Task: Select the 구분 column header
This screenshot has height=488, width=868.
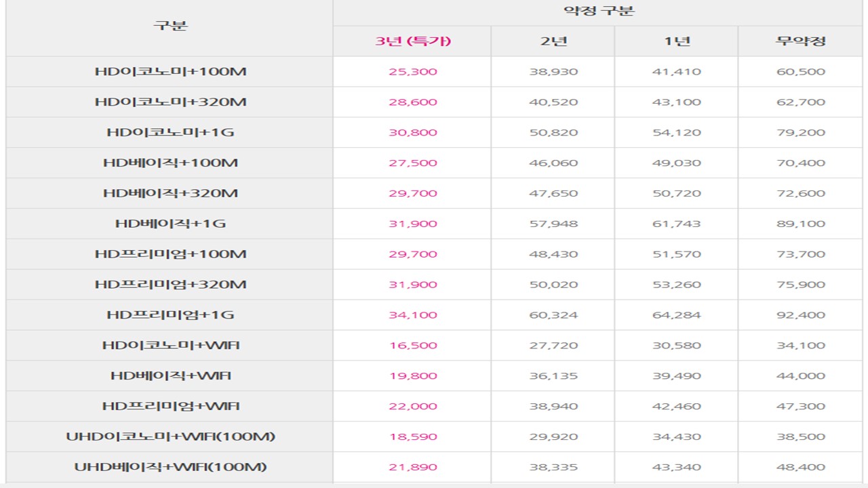Action: pyautogui.click(x=170, y=26)
